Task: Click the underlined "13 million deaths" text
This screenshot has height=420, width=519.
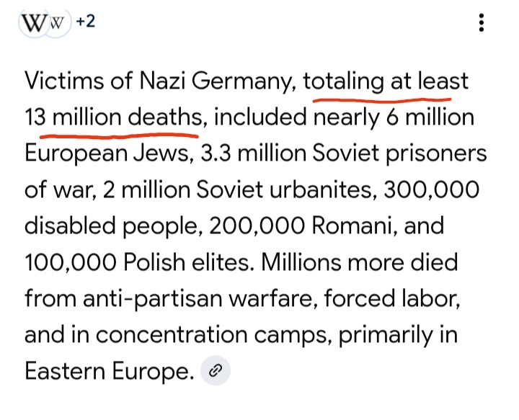Action: 111,117
